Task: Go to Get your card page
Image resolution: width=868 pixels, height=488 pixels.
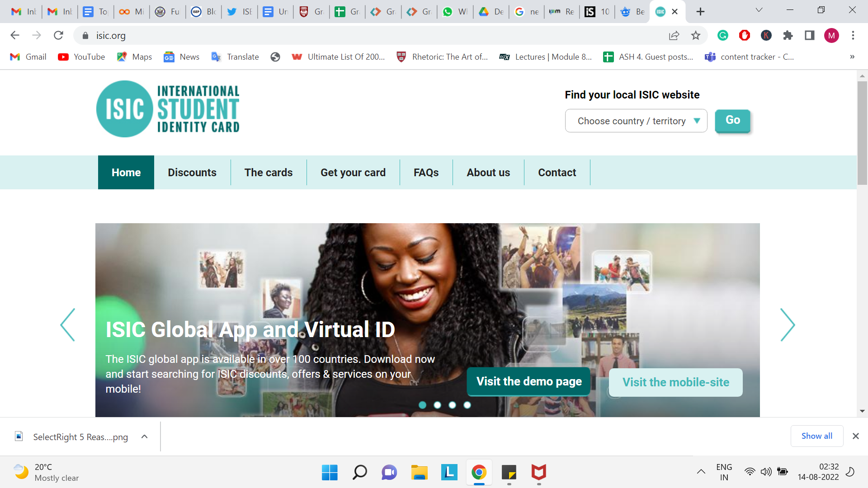Action: pyautogui.click(x=353, y=173)
